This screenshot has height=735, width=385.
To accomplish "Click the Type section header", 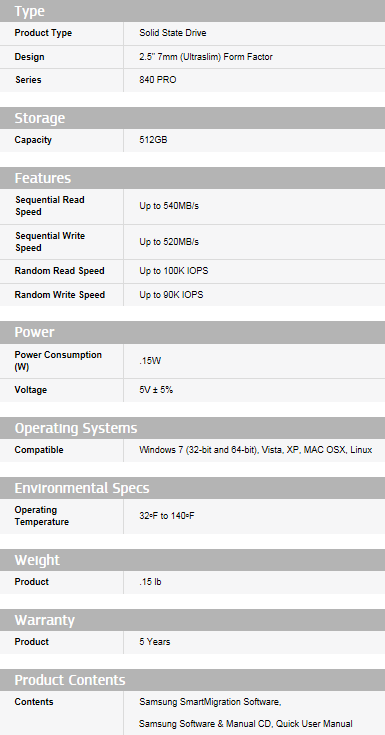I will pos(192,11).
